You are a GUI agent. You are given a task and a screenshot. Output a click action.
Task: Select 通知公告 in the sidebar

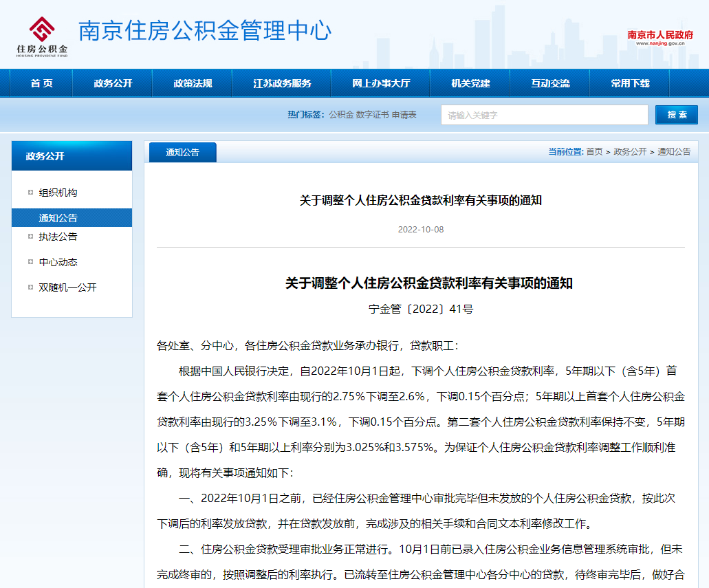coord(72,217)
